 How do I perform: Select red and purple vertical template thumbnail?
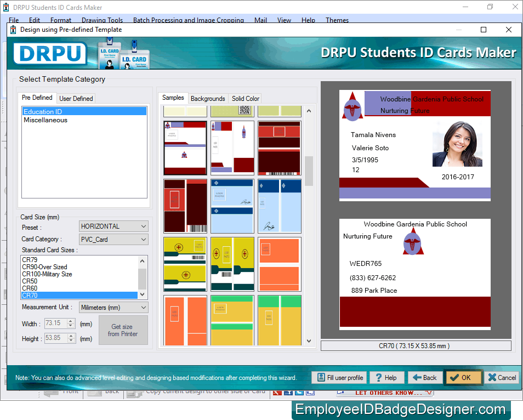232,148
